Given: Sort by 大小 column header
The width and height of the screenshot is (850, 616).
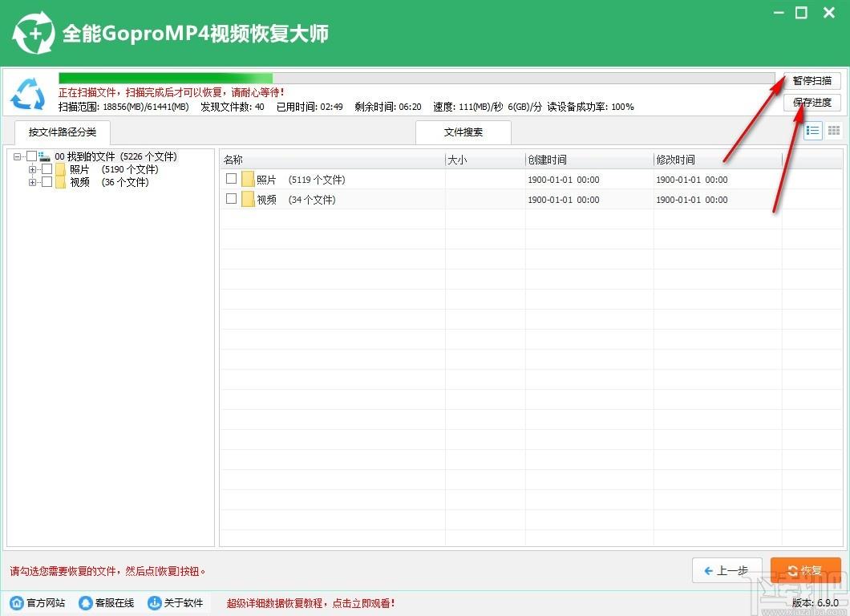Looking at the screenshot, I should click(485, 160).
